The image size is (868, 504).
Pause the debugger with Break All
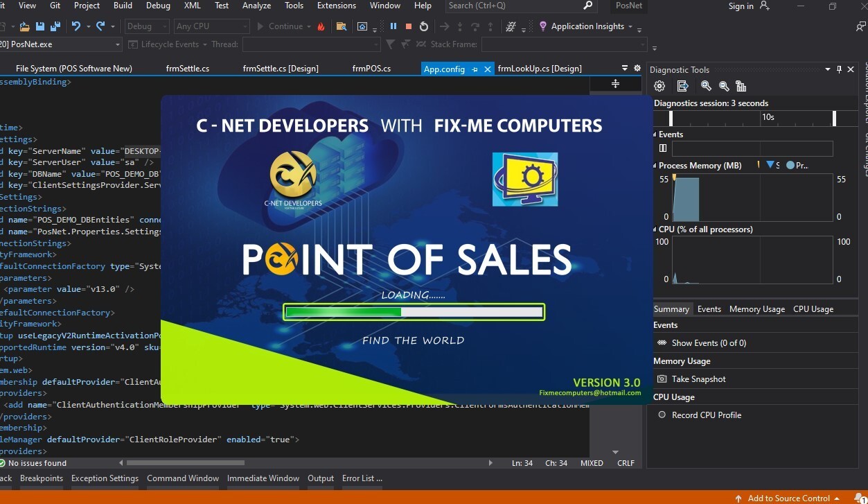393,26
